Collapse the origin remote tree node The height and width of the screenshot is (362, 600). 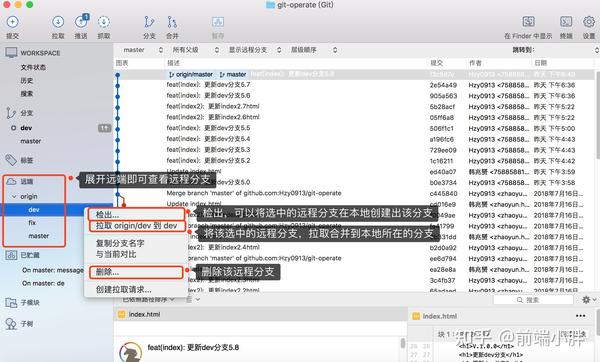pyautogui.click(x=14, y=196)
